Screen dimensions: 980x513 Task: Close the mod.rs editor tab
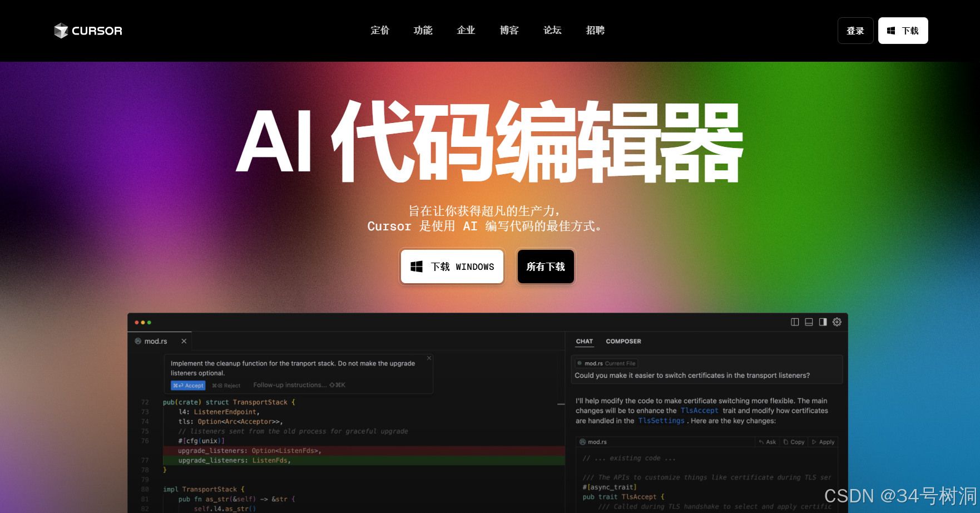coord(184,341)
